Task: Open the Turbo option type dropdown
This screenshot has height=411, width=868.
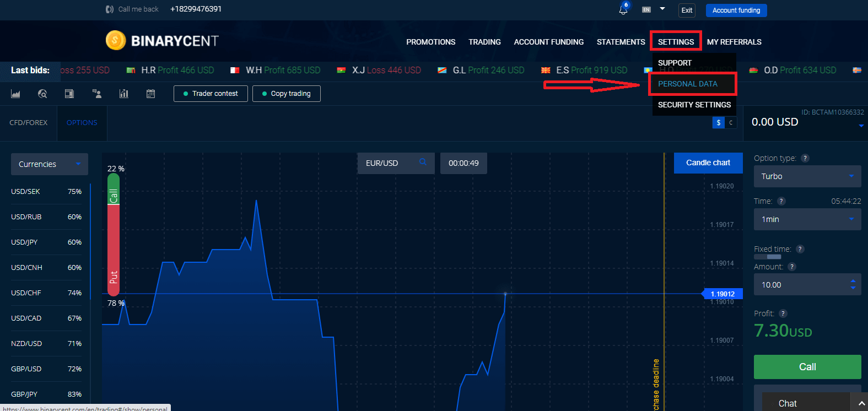Action: (x=807, y=176)
